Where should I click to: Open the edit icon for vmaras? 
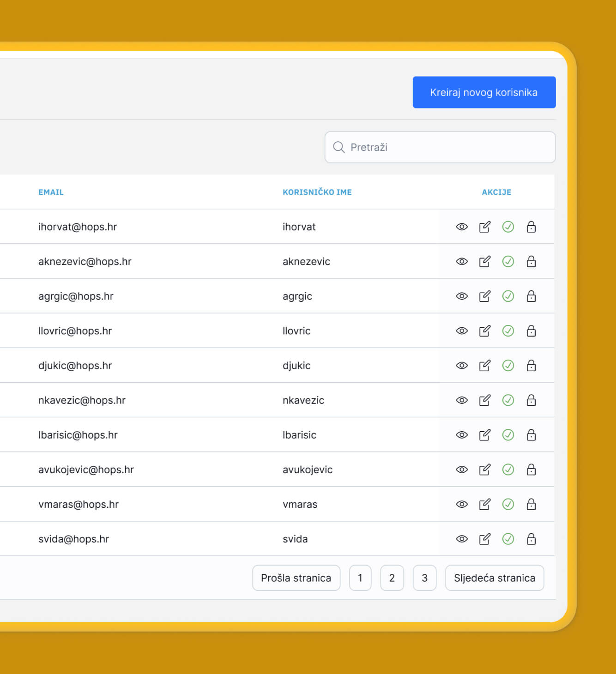click(x=485, y=504)
